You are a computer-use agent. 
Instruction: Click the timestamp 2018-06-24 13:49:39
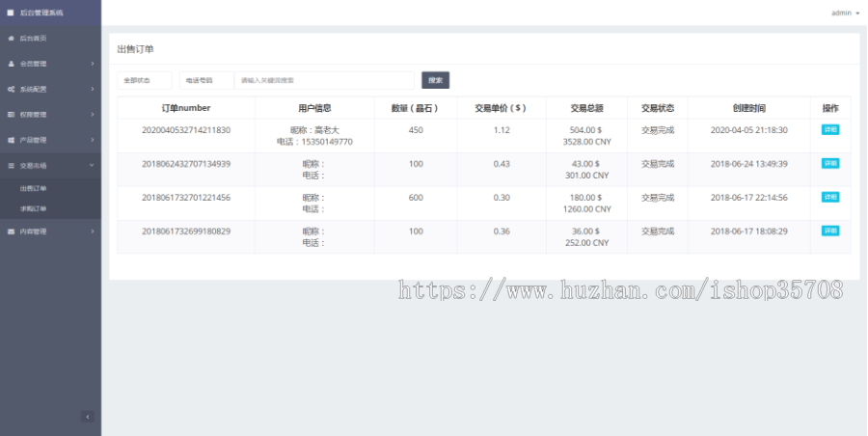click(x=749, y=164)
